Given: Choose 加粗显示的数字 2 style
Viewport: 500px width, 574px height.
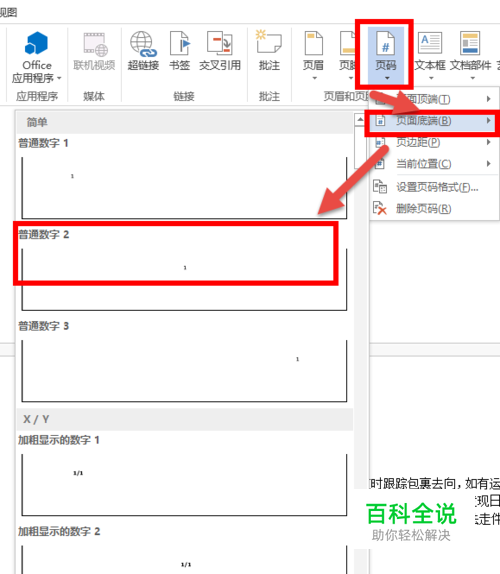Looking at the screenshot, I should point(184,550).
